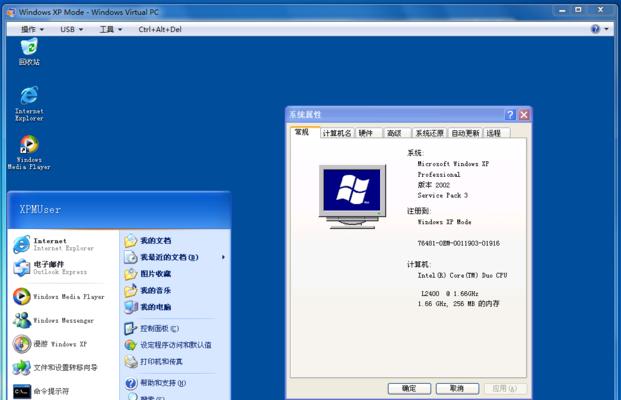
Task: Click the Windows logo monitor image
Action: (x=352, y=197)
